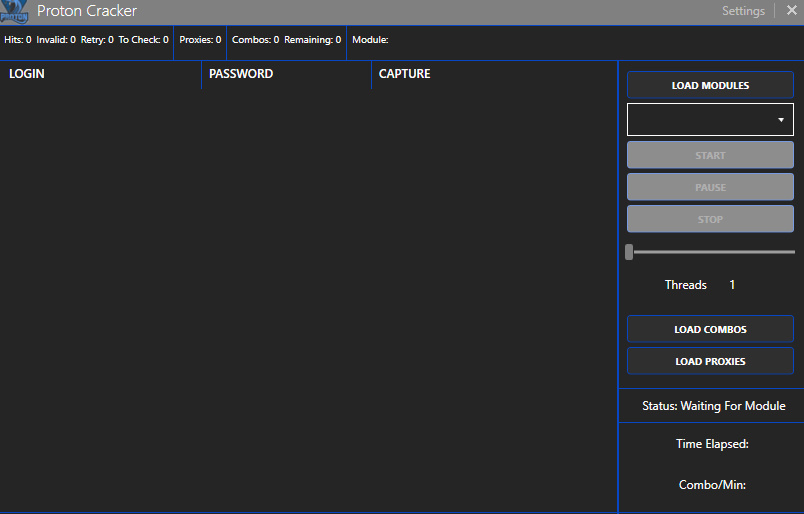Click the Combos: 0 counter
804x514 pixels.
point(255,39)
